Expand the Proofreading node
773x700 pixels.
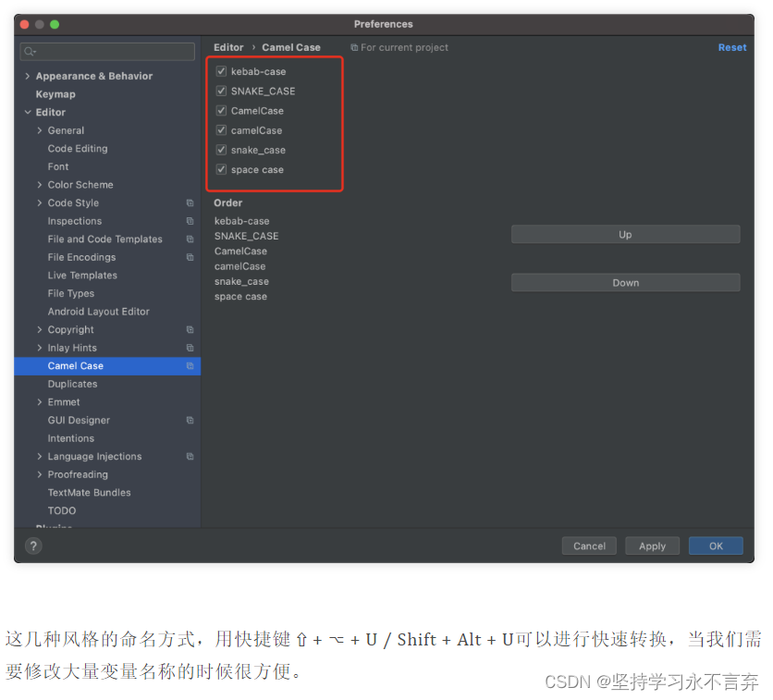tap(40, 474)
